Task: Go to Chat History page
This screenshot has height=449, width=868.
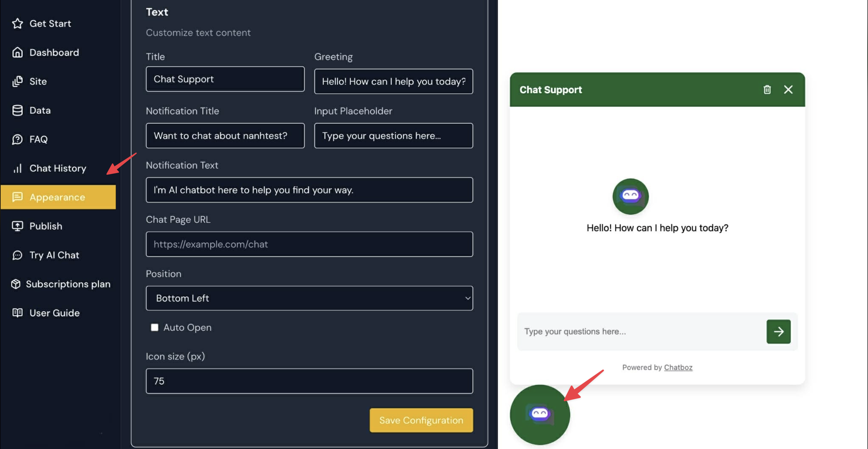Action: pos(58,168)
